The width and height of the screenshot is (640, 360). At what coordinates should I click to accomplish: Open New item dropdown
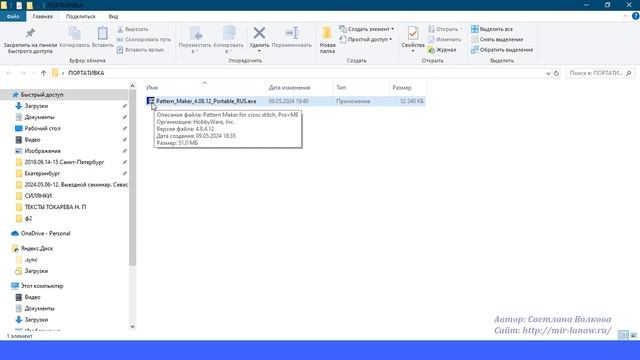point(367,29)
